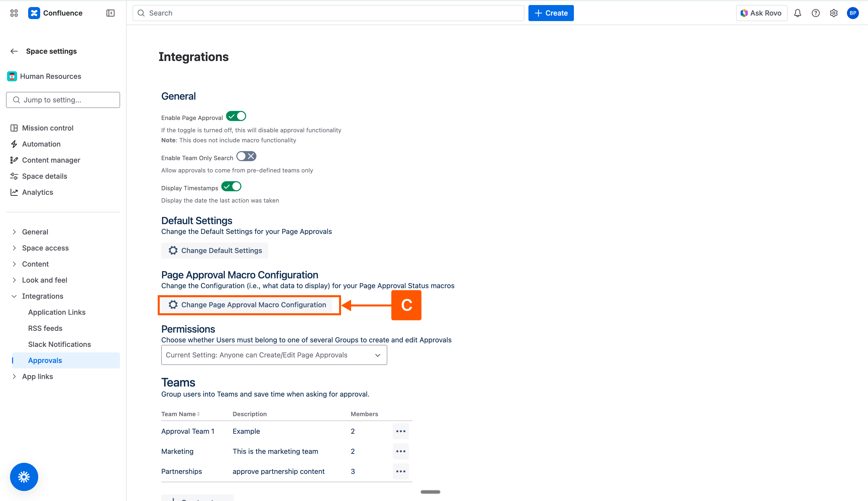Switch off Display Timestamps toggle
The height and width of the screenshot is (501, 868).
tap(231, 186)
